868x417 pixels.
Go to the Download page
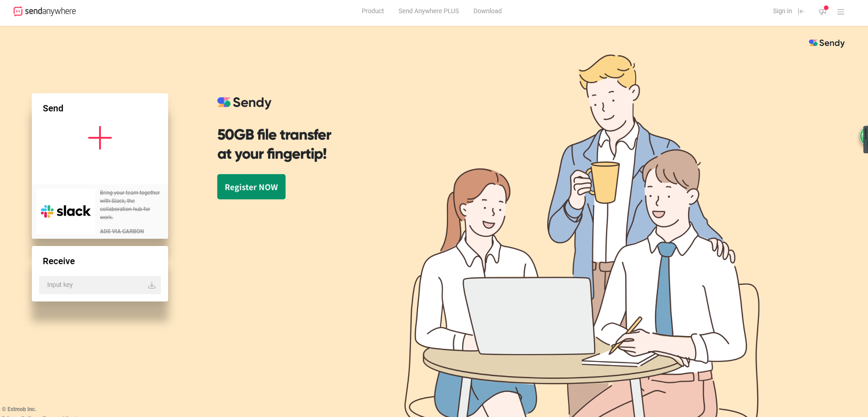pyautogui.click(x=487, y=11)
